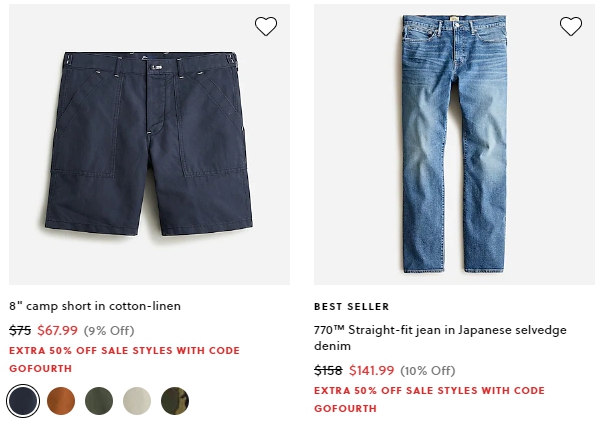Choose the camouflage pattern swatch
Image resolution: width=602 pixels, height=433 pixels.
tap(175, 401)
